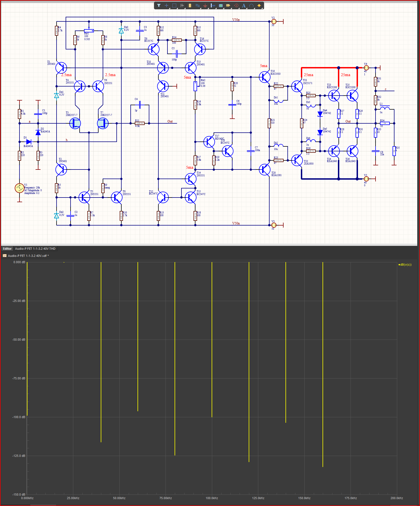Select the signal harness tool

[x=213, y=5]
